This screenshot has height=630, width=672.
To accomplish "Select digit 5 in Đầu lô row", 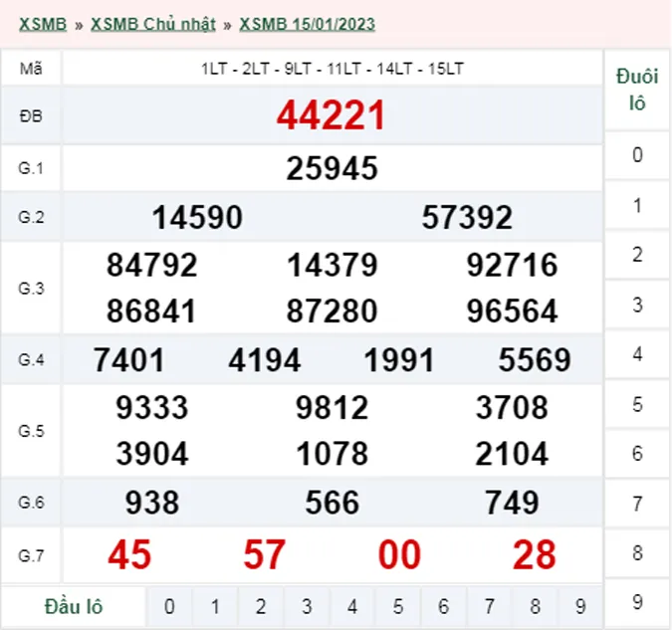I will coord(397,606).
